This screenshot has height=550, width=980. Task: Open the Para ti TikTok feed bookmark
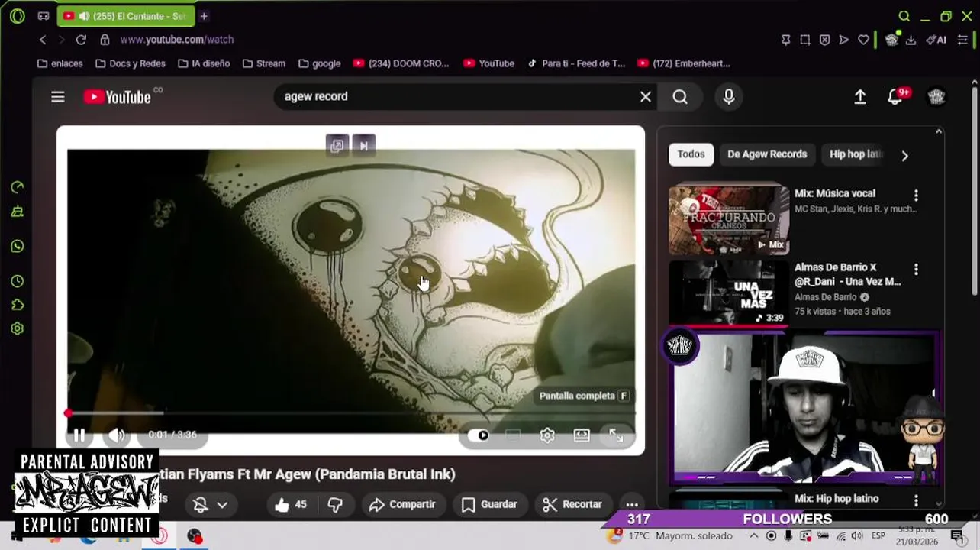pyautogui.click(x=576, y=63)
